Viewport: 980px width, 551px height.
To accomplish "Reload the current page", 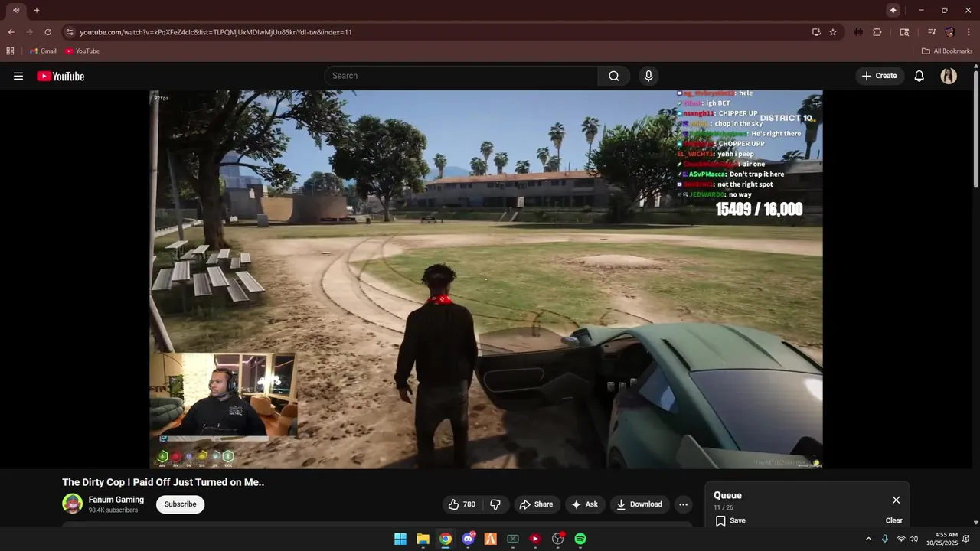I will 47,32.
